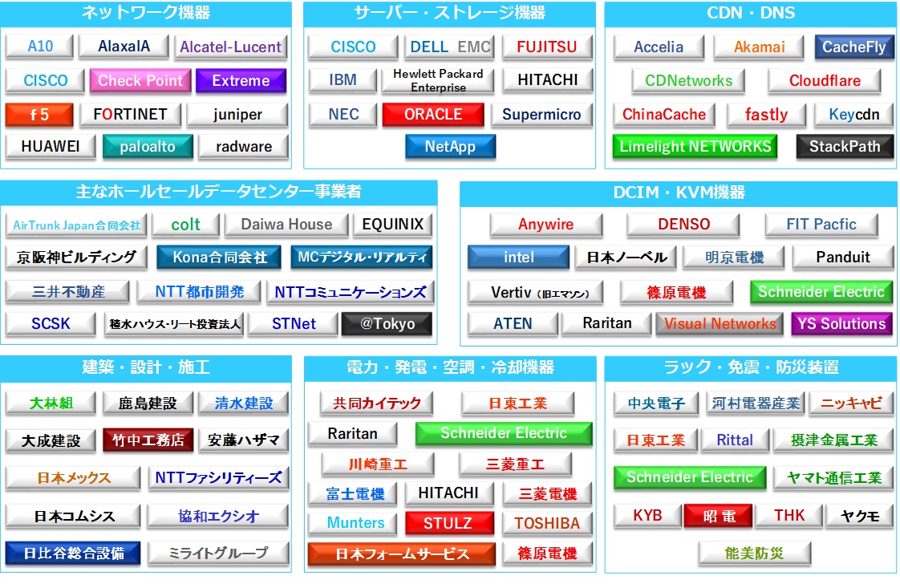
Task: Select the AirTrunk Japan合同会社 box
Action: point(76,225)
